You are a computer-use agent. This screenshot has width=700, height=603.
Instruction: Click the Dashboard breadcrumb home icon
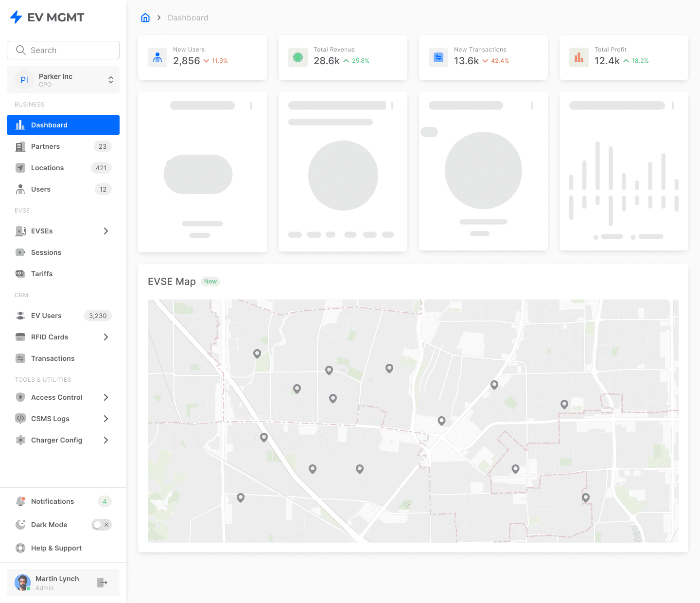(145, 17)
